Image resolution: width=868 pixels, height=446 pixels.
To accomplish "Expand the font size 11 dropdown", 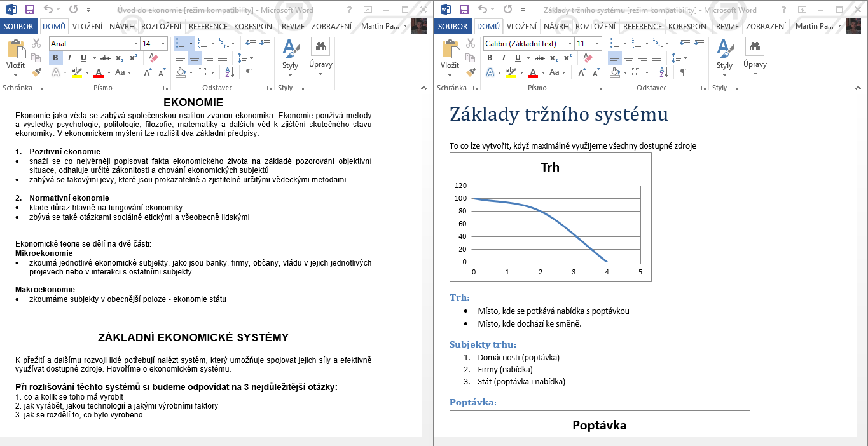I will 597,43.
